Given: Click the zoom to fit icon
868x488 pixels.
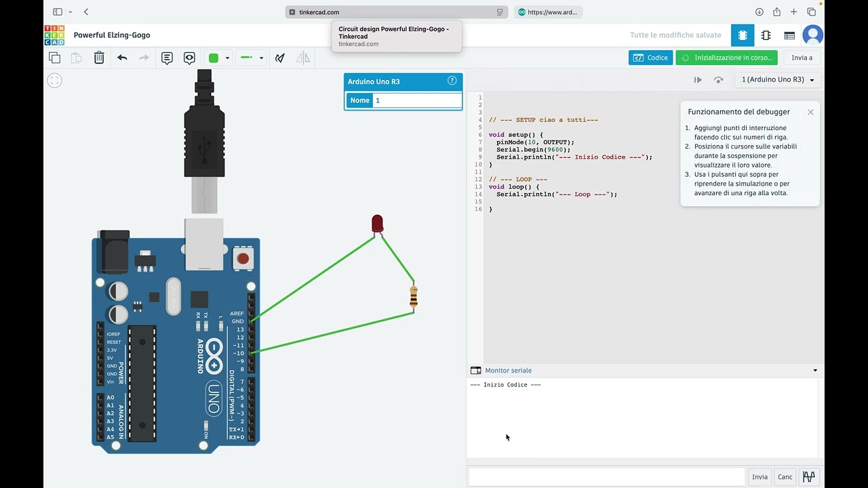Looking at the screenshot, I should coord(55,81).
